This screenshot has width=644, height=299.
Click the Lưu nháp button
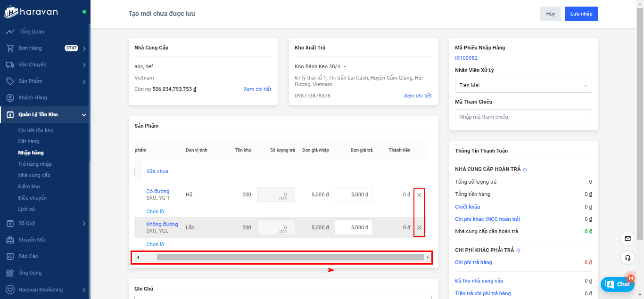pyautogui.click(x=581, y=14)
